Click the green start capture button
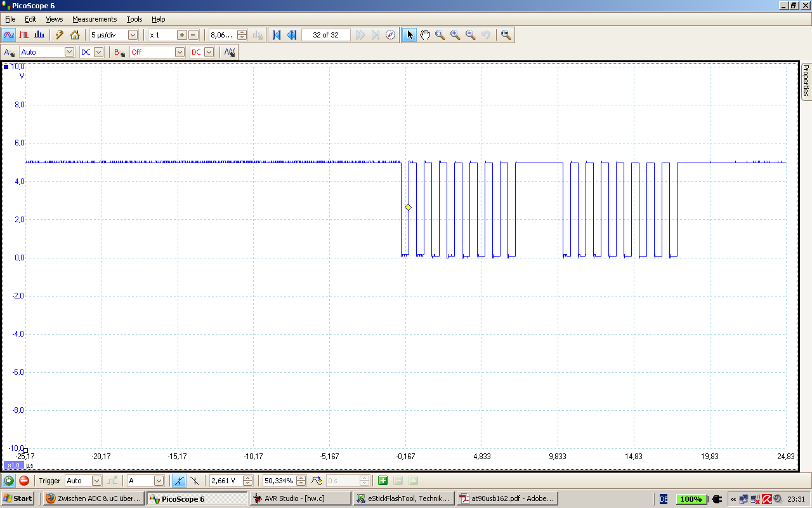The height and width of the screenshot is (508, 812). pos(9,481)
